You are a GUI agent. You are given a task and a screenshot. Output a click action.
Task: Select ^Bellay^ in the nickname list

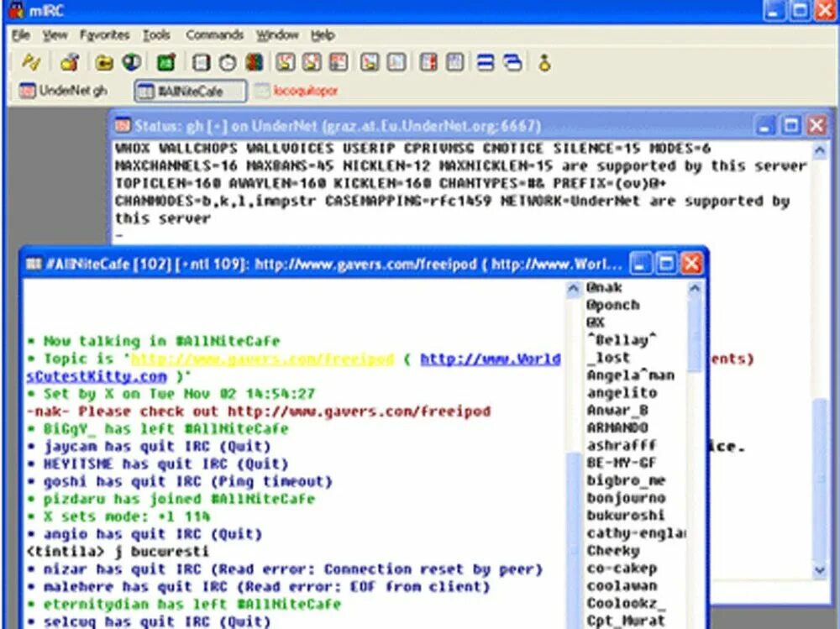pos(622,340)
